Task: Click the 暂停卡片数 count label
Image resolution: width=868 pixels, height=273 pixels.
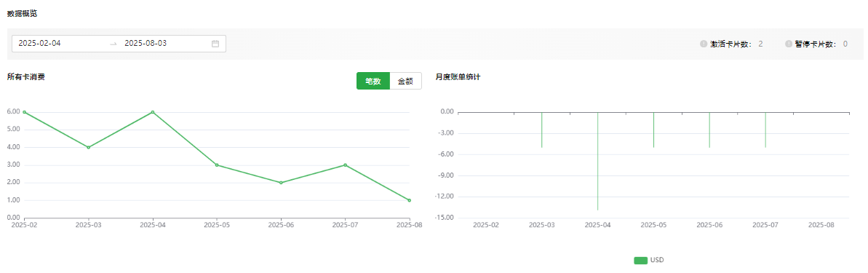Action: tap(816, 44)
